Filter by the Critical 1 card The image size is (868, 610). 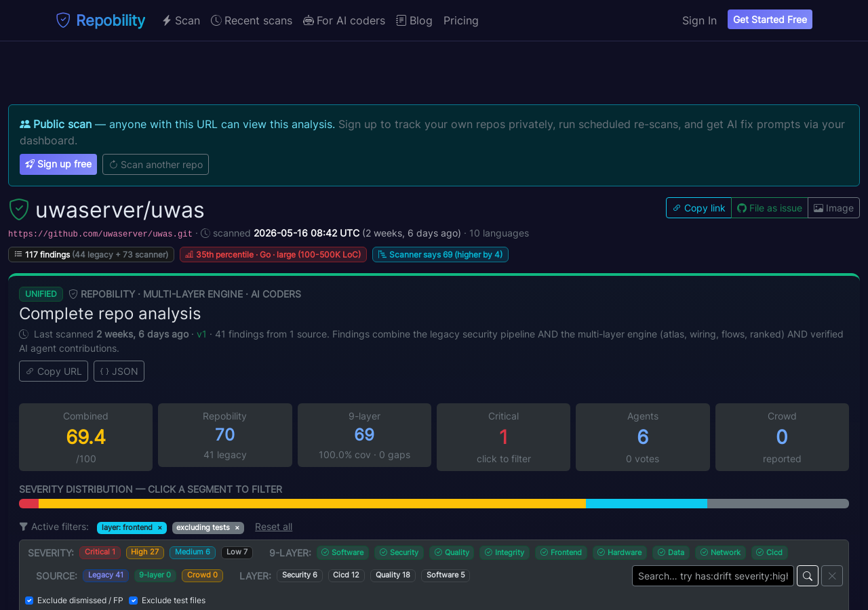tap(503, 437)
